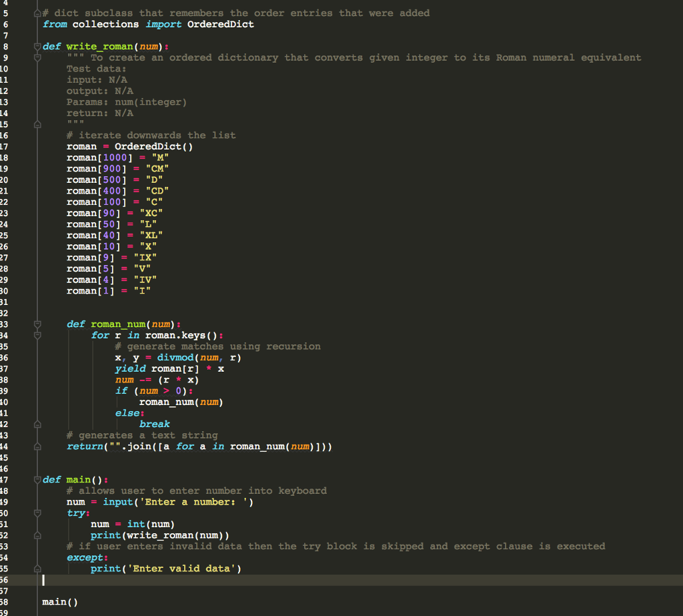Fold the top comment about OrderedDict
The height and width of the screenshot is (616, 683).
pyautogui.click(x=37, y=13)
